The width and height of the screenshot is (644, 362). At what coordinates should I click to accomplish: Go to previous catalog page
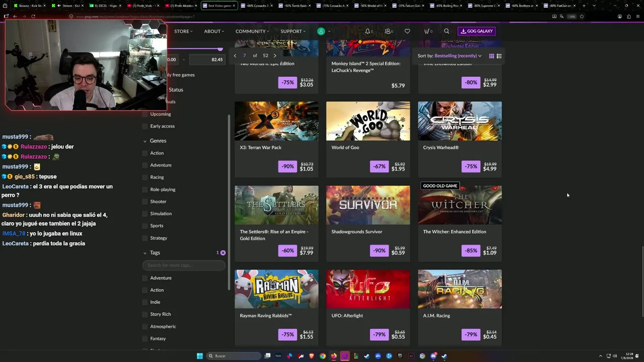[x=235, y=56]
